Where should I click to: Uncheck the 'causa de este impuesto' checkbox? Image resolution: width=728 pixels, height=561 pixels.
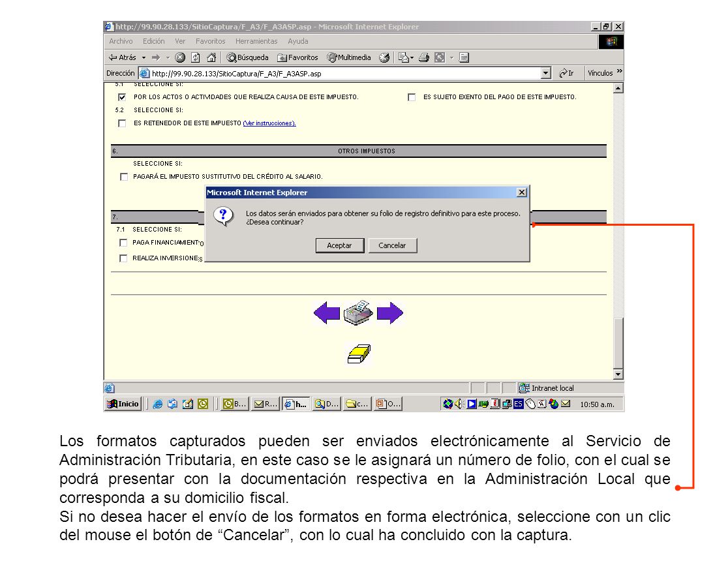click(122, 97)
